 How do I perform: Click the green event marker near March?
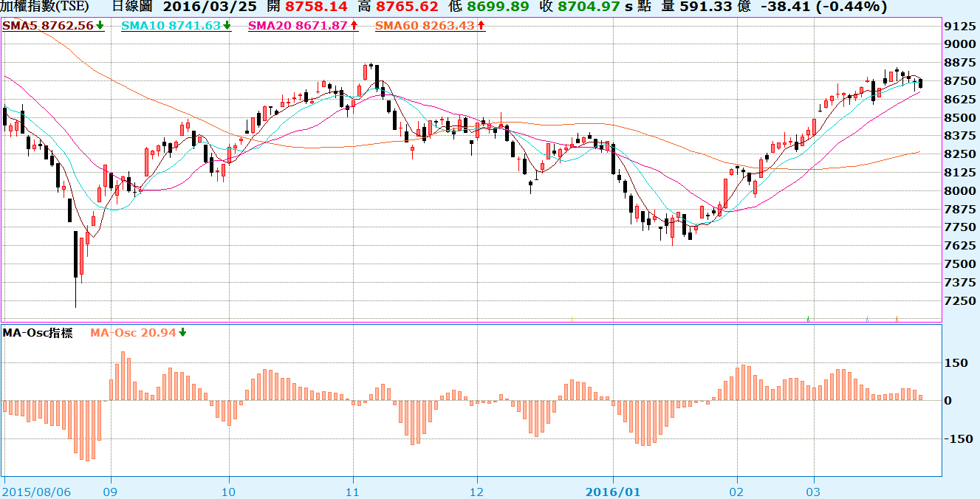(808, 318)
